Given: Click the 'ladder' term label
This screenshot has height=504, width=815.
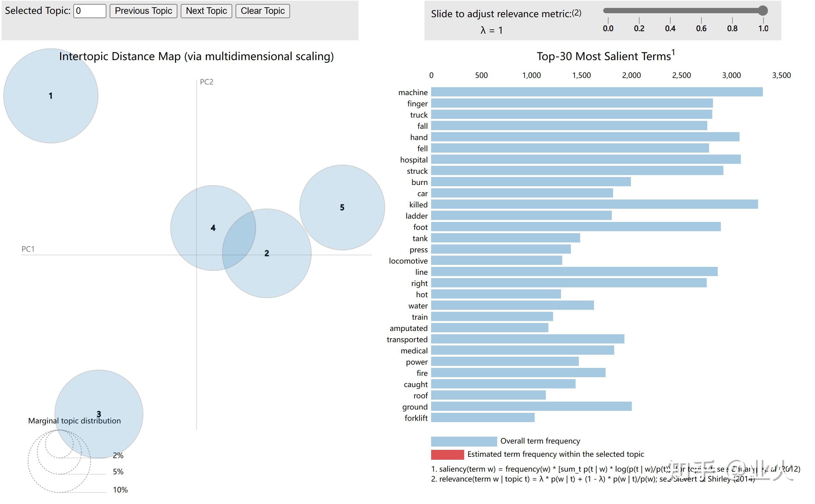Looking at the screenshot, I should pos(416,216).
